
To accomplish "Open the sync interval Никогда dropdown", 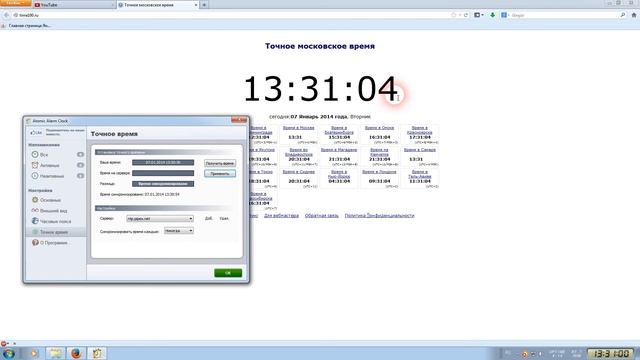I will (x=179, y=231).
